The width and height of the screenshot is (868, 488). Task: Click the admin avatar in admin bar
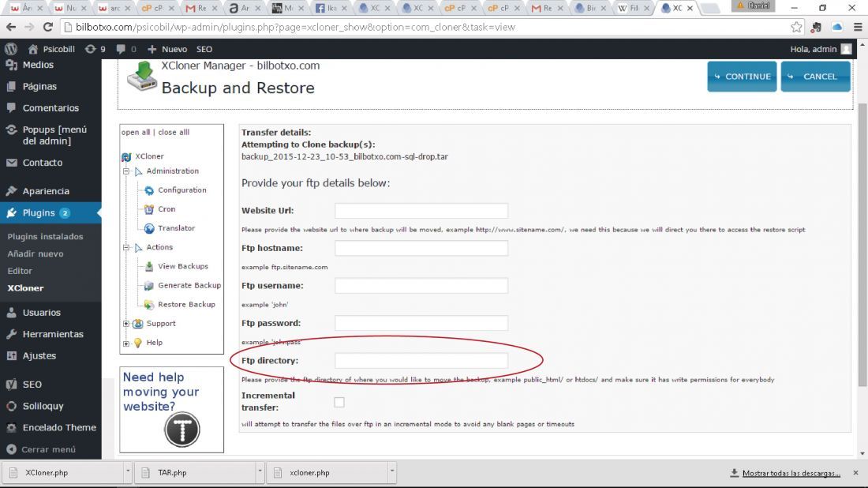pos(846,49)
